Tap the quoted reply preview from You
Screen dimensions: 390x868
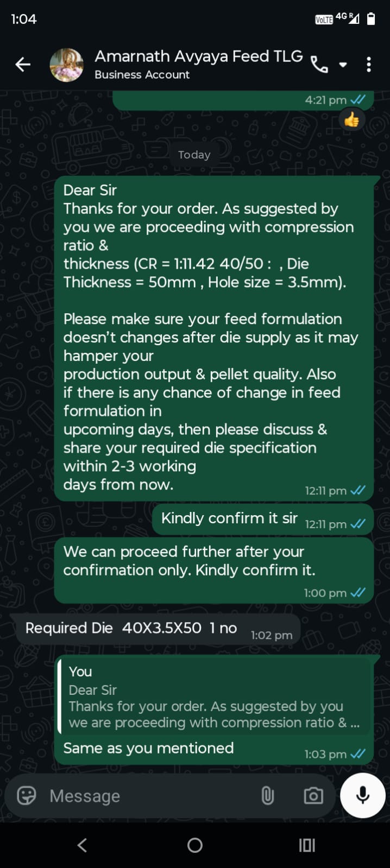214,697
